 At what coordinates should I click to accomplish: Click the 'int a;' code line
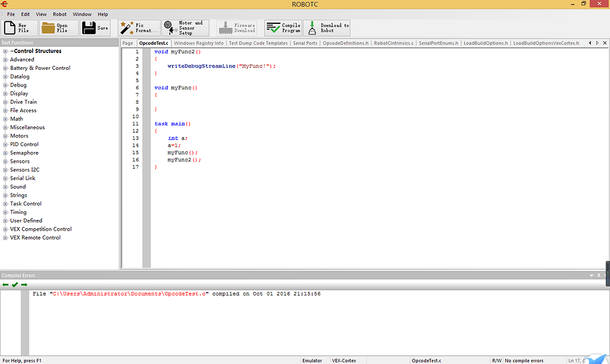tap(178, 138)
